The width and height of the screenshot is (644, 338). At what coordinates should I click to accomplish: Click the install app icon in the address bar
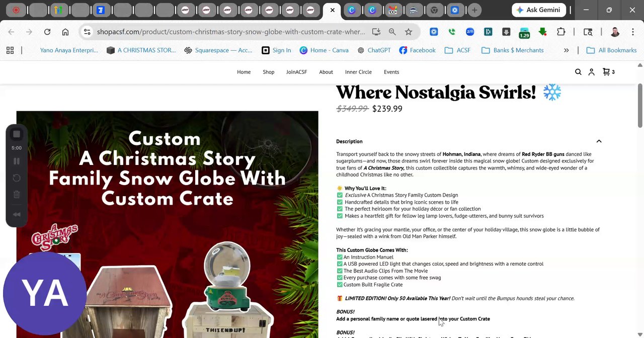point(376,32)
